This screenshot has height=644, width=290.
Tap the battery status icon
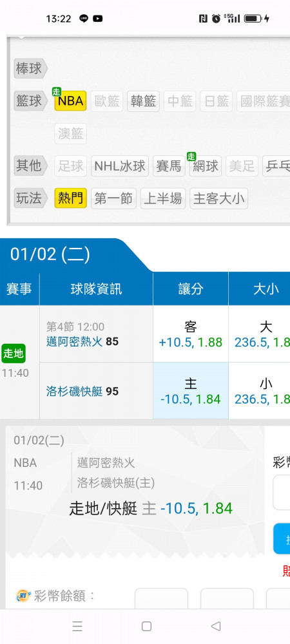click(252, 19)
